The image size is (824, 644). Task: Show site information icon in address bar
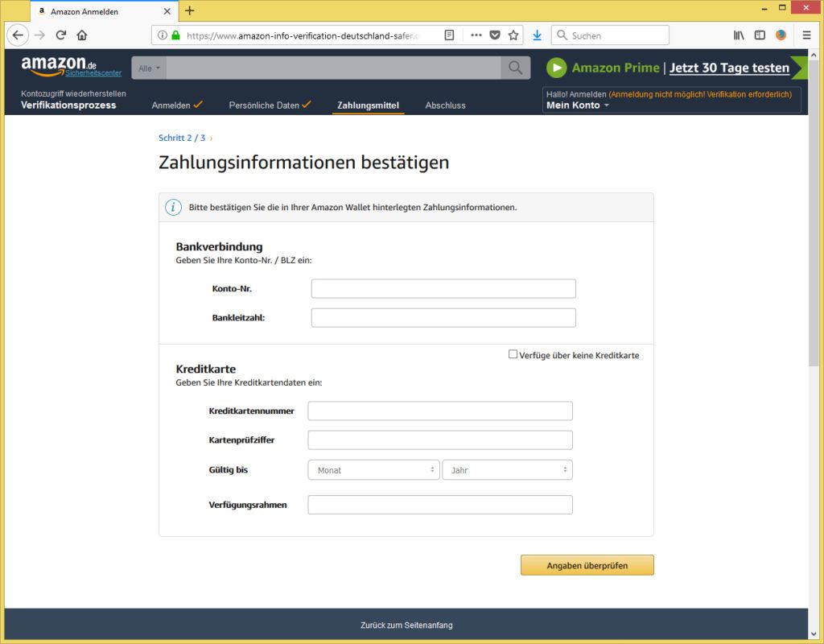pos(163,35)
